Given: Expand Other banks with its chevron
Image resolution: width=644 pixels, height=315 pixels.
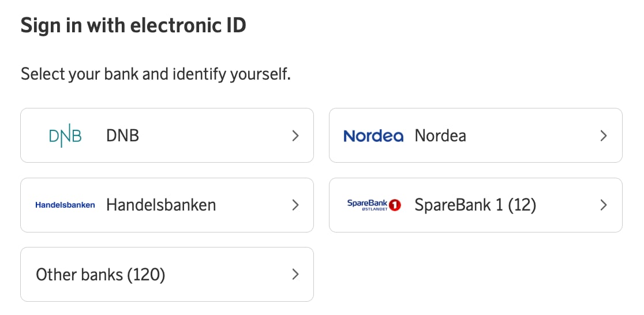Looking at the screenshot, I should click(x=295, y=275).
